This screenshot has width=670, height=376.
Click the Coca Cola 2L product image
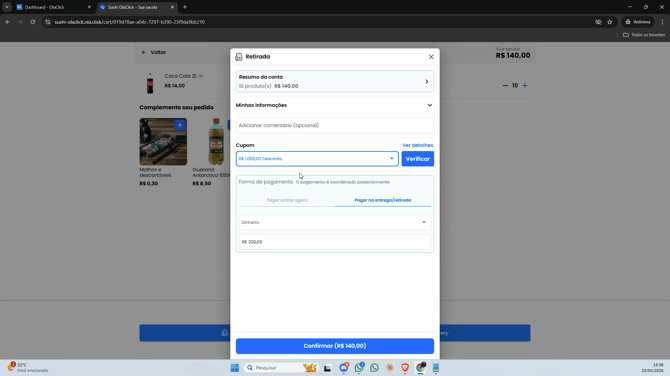tap(150, 83)
